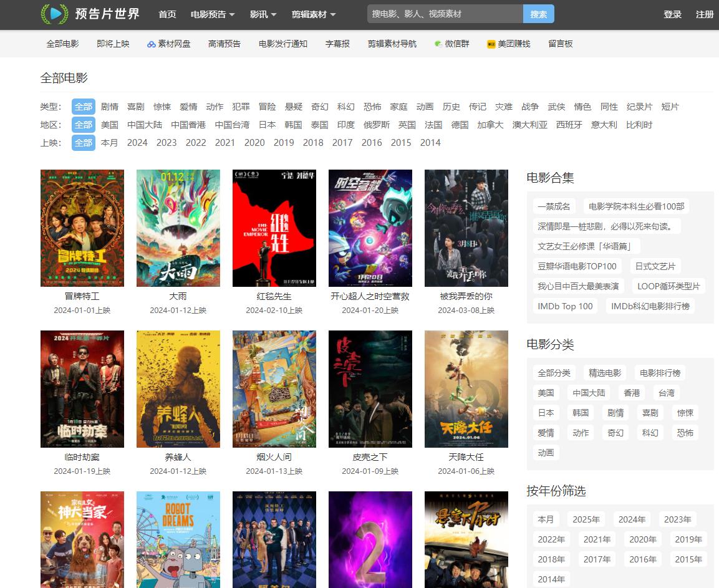Open 素材网盘 with the cloud icon
The image size is (719, 588).
[x=169, y=44]
